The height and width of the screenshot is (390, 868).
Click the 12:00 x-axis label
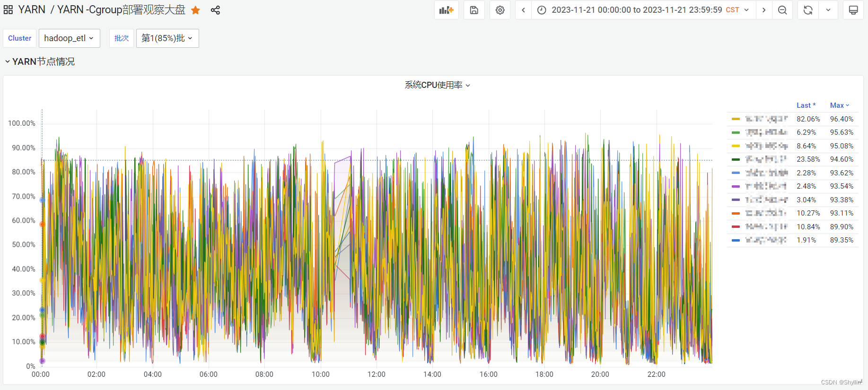(x=377, y=374)
